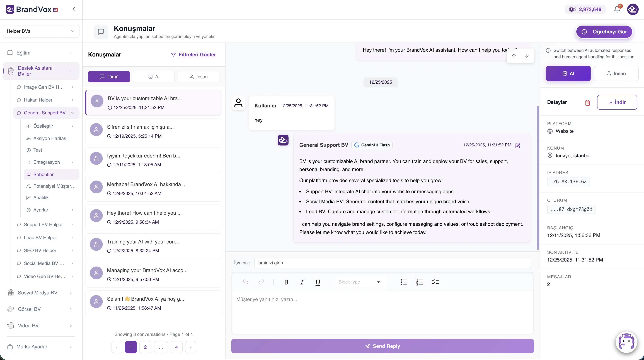The height and width of the screenshot is (360, 644).
Task: Open conversation Şifrenizi sıfırlamak için şu a...
Action: [x=154, y=131]
